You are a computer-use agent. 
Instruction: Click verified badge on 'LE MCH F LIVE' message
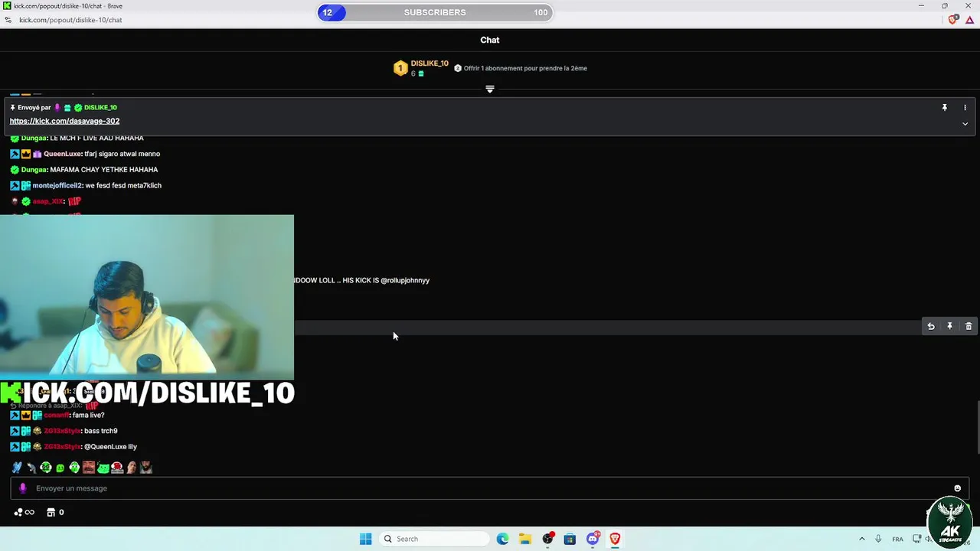[x=15, y=139]
